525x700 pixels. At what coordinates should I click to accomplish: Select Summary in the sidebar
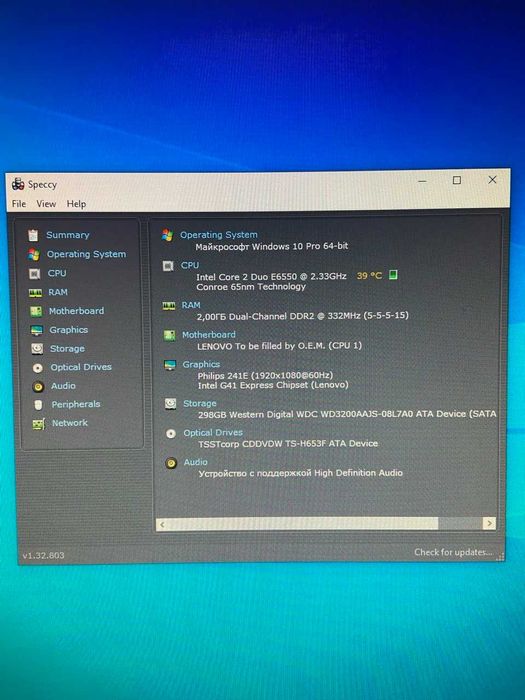(68, 235)
